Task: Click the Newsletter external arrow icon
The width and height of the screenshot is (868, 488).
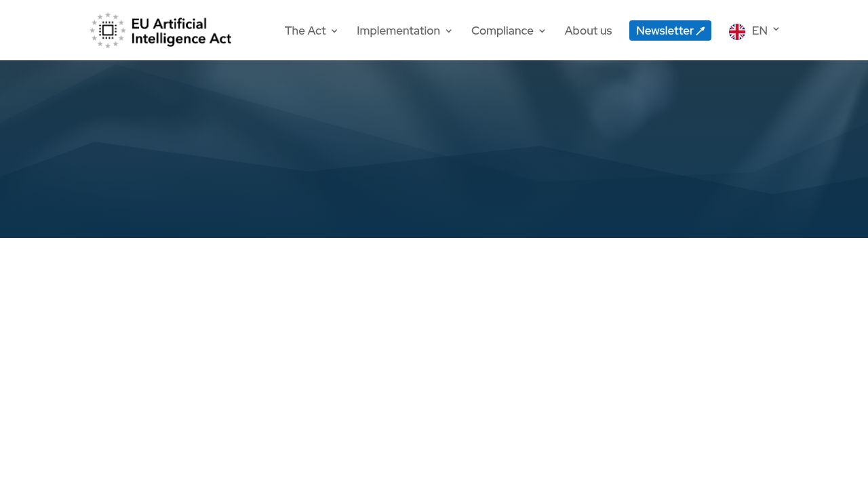Action: (x=701, y=31)
